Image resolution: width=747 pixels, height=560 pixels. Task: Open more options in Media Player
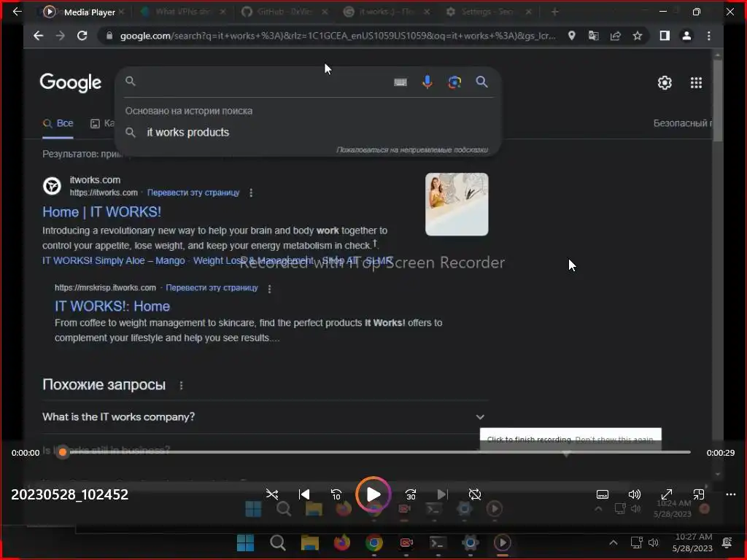(x=731, y=494)
